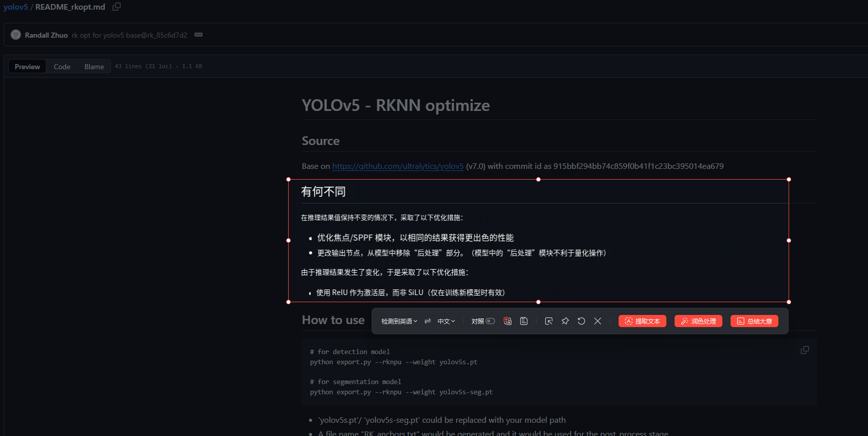Click the 润色处理 polish button
The image size is (868, 436).
point(698,321)
